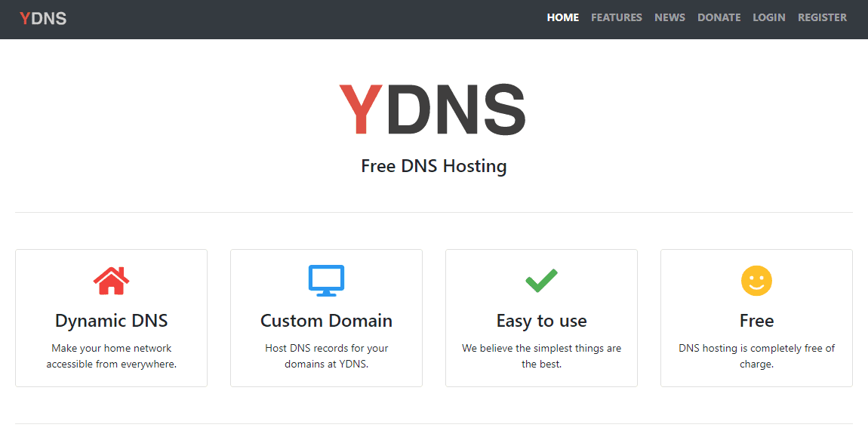Click the yellow smiley Free icon

coord(756,281)
